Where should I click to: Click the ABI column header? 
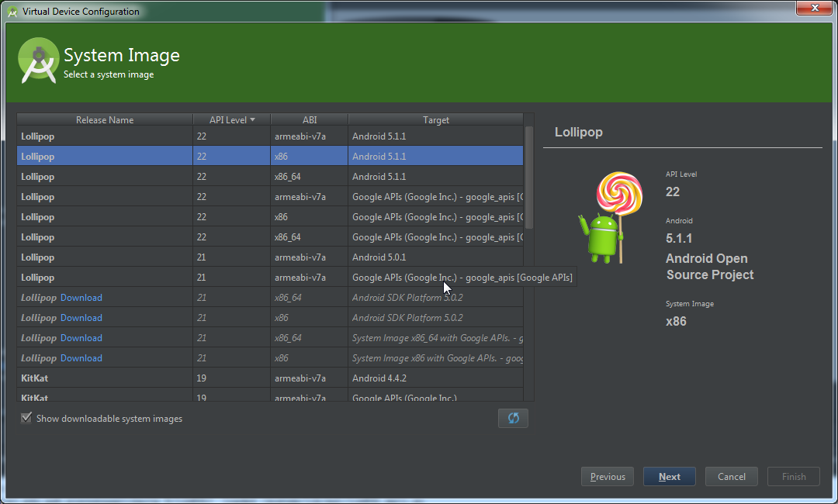pyautogui.click(x=310, y=119)
